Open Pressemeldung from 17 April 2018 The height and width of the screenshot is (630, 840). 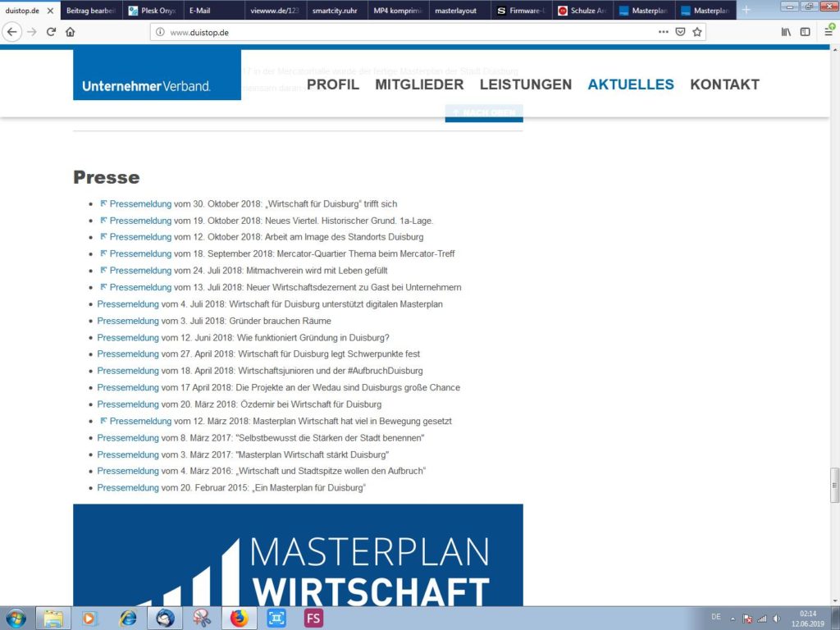click(128, 388)
